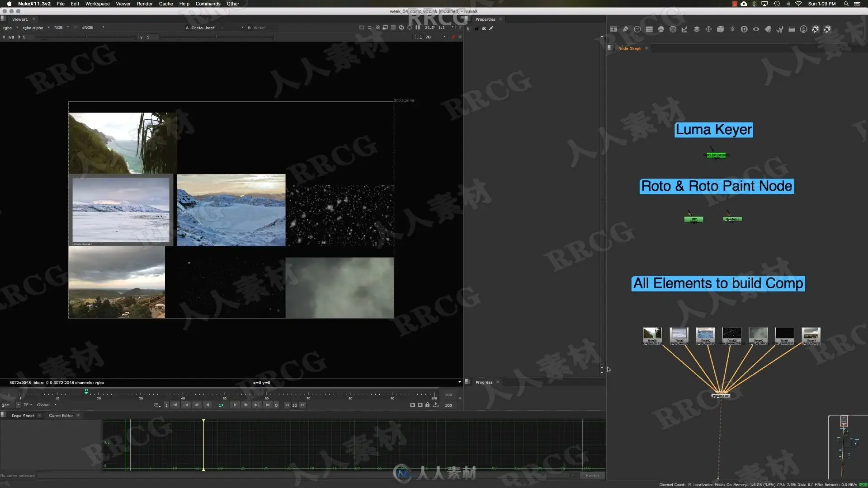Viewport: 868px width, 488px height.
Task: Open the sRGB viewer process dropdown
Action: coord(93,28)
